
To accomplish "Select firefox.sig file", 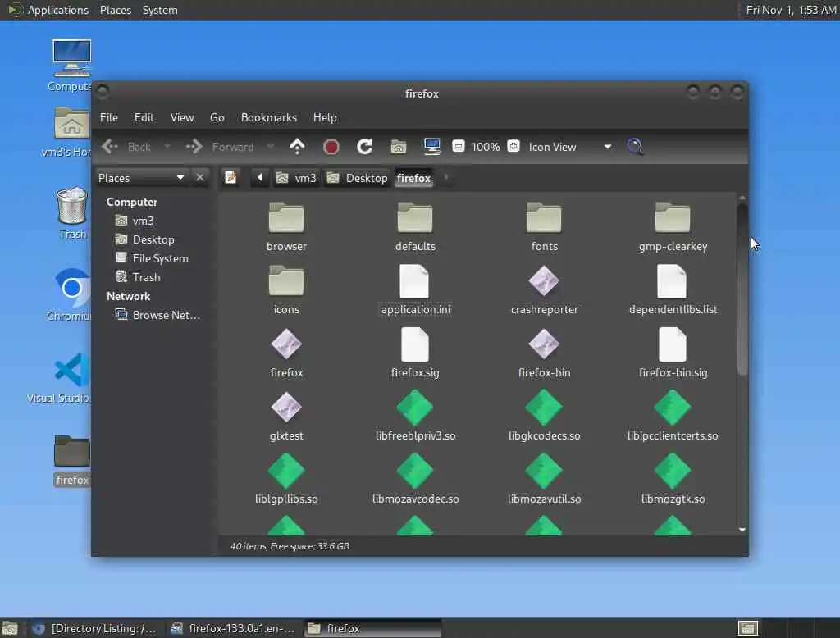I will click(415, 353).
